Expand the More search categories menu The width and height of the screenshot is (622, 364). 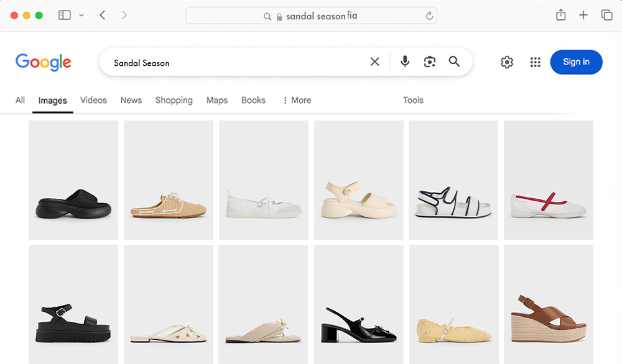(297, 100)
